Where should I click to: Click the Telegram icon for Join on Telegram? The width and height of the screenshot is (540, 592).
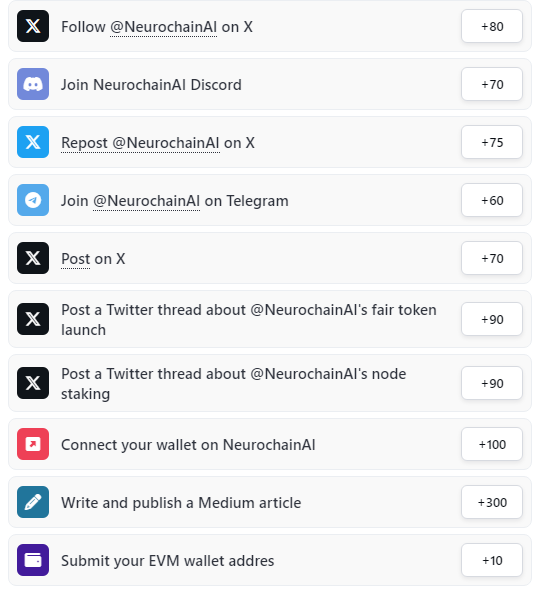[33, 200]
